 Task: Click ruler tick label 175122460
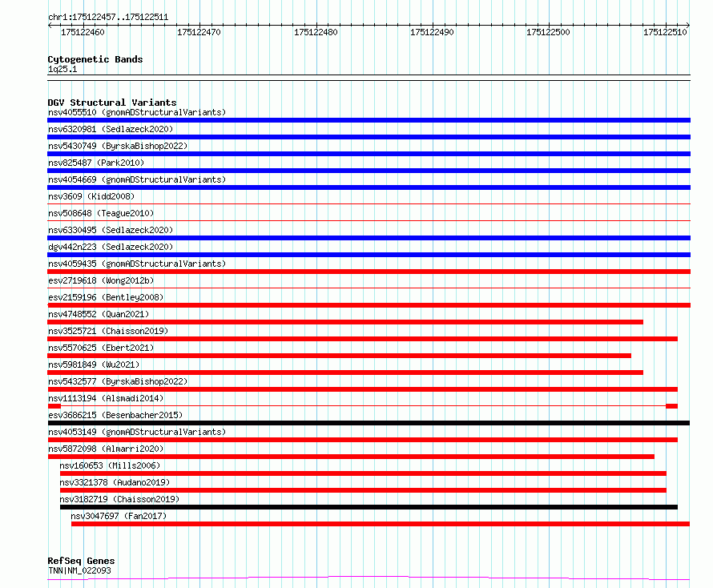[83, 32]
